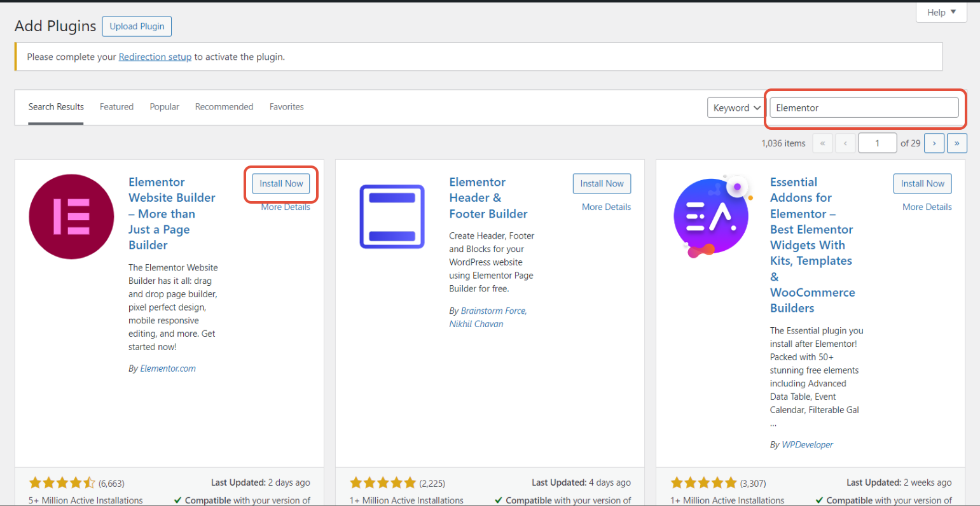Click the 'Add Plugins' page heading
The width and height of the screenshot is (980, 506).
(55, 26)
